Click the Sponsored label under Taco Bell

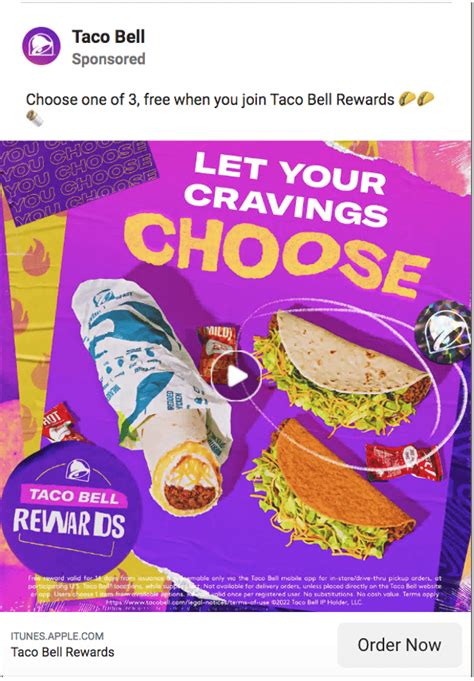tap(108, 59)
